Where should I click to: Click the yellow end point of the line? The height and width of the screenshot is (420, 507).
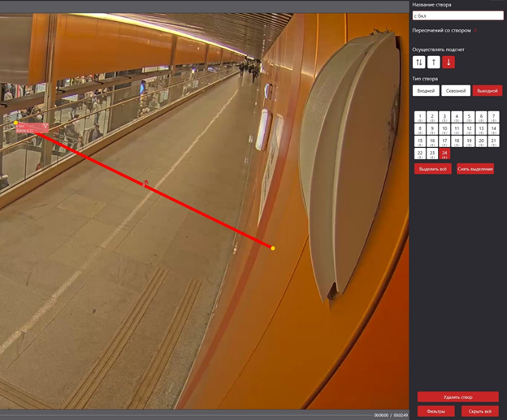coord(273,248)
